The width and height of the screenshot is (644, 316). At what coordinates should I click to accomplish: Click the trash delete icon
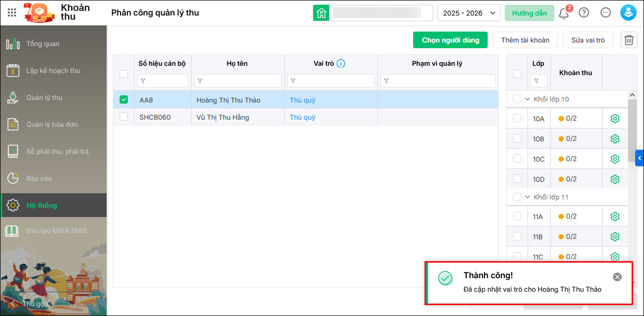(629, 40)
